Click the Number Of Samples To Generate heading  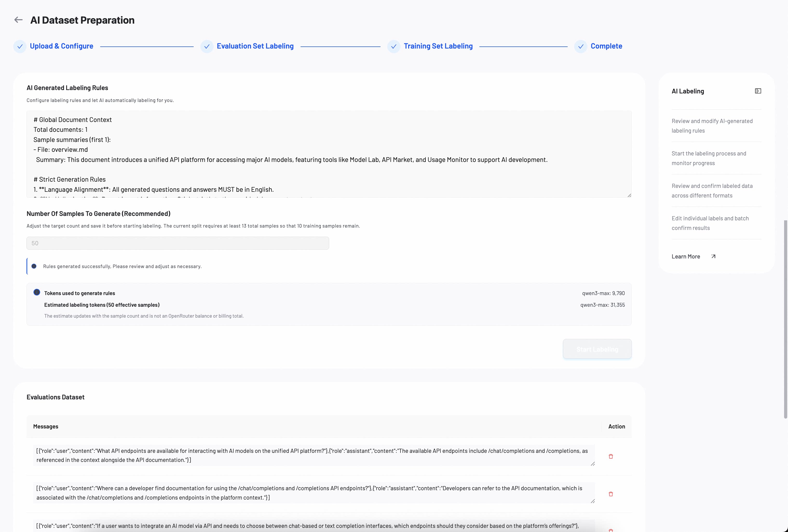[x=99, y=214]
